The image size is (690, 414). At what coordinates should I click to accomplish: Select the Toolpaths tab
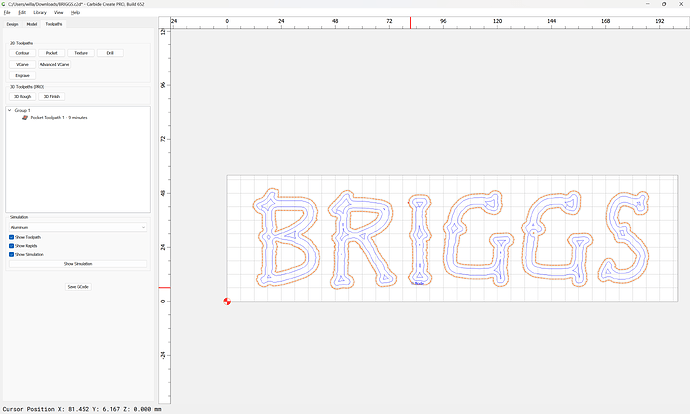(54, 24)
